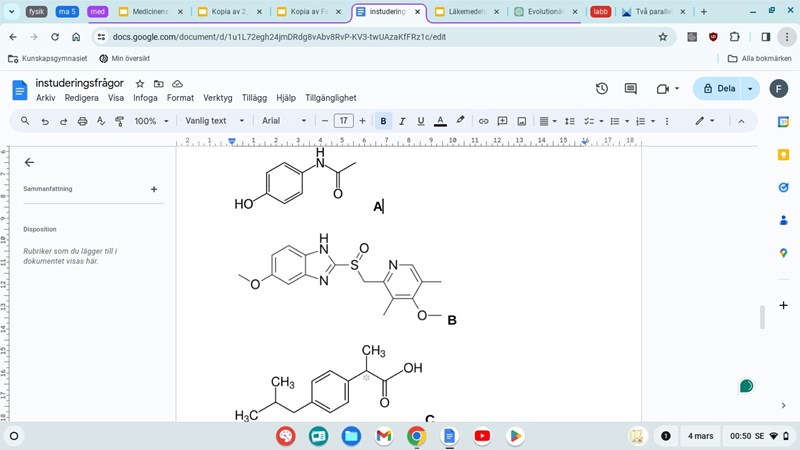Expand the Vanlig text style dropdown
This screenshot has height=450, width=800.
tap(214, 121)
